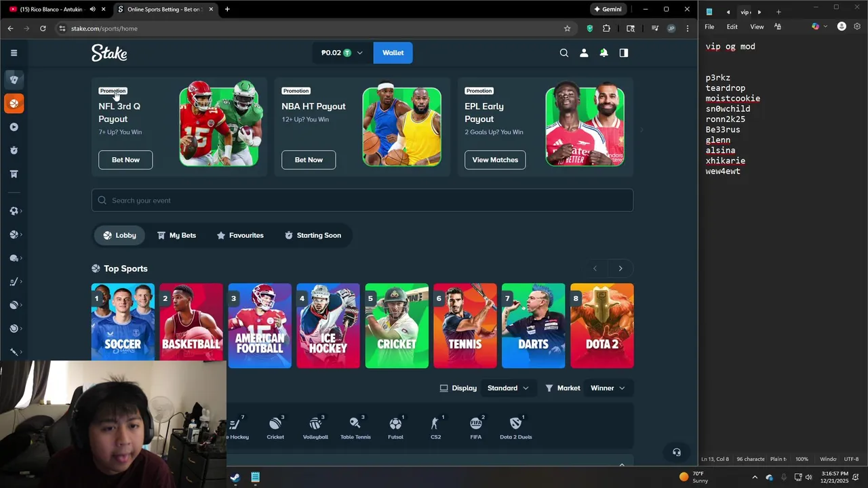Viewport: 868px width, 488px height.
Task: Select Dota 2 Duels in live strip
Action: 516,428
